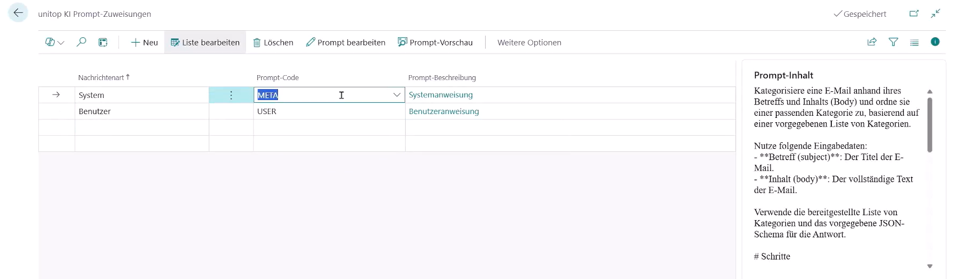
Task: Open the Systemanweisung link
Action: [441, 95]
